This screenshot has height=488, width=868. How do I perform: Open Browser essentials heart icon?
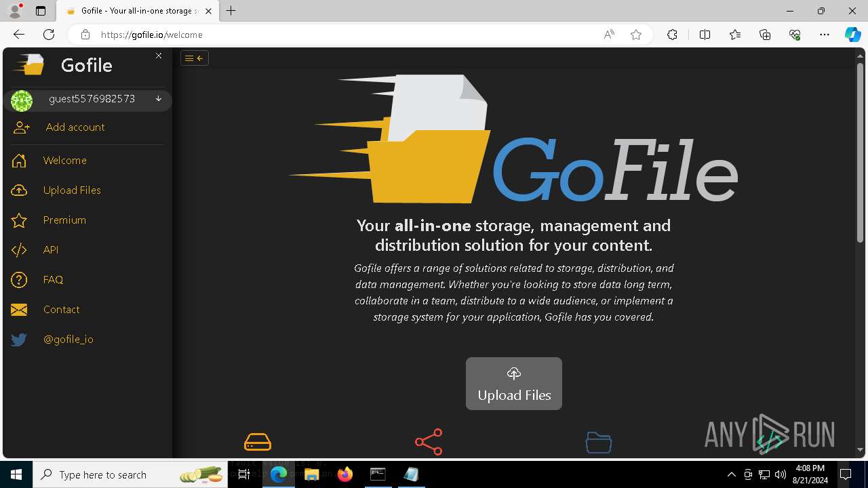pyautogui.click(x=795, y=35)
